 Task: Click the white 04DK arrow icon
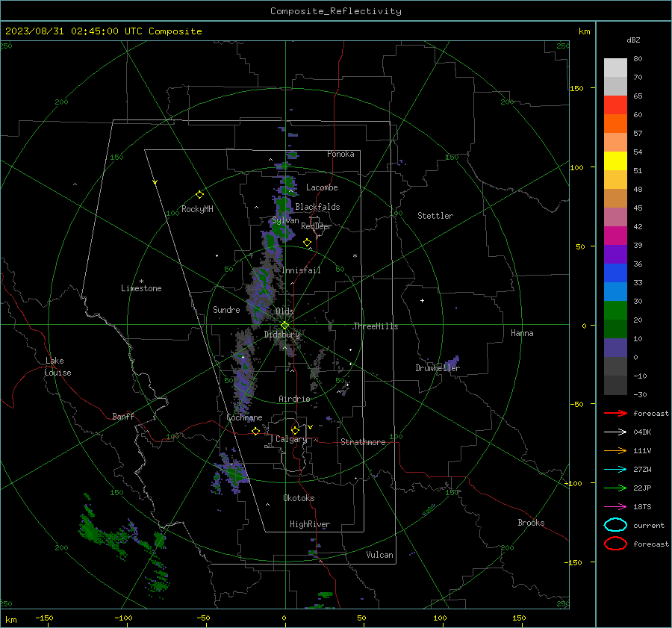pyautogui.click(x=615, y=432)
